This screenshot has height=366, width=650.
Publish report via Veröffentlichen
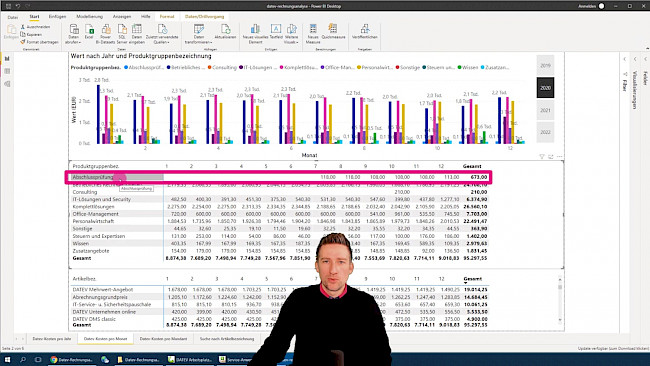tap(365, 32)
